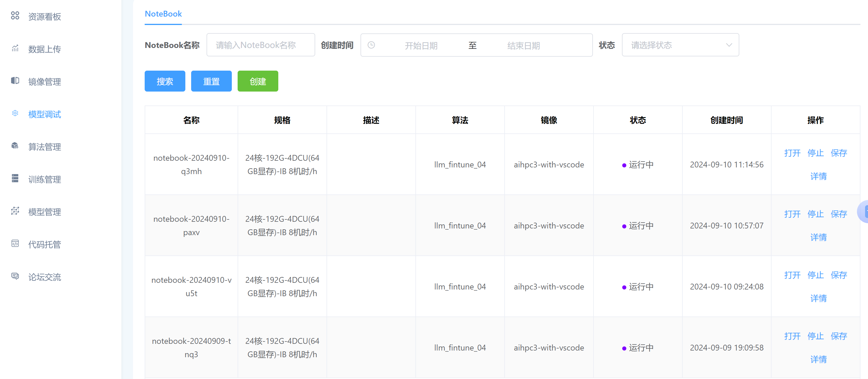Click the 2024-09-09 19:09:58 timestamp
This screenshot has height=379, width=868.
tap(727, 348)
